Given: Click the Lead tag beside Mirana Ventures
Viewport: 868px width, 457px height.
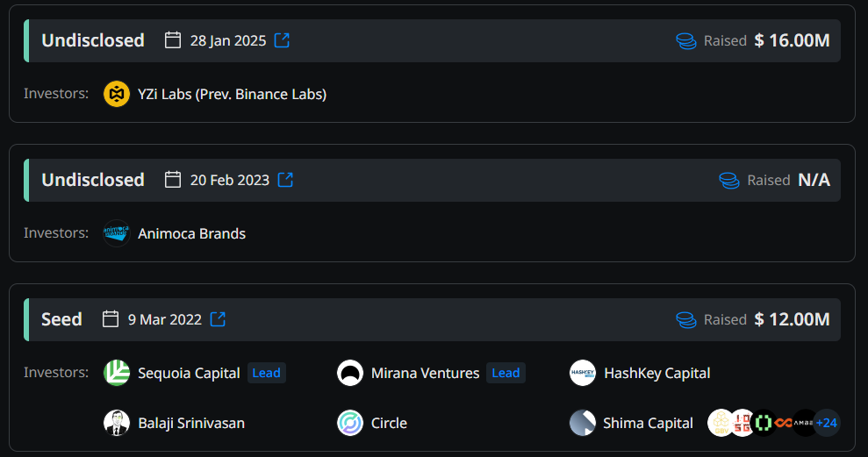Looking at the screenshot, I should [506, 373].
